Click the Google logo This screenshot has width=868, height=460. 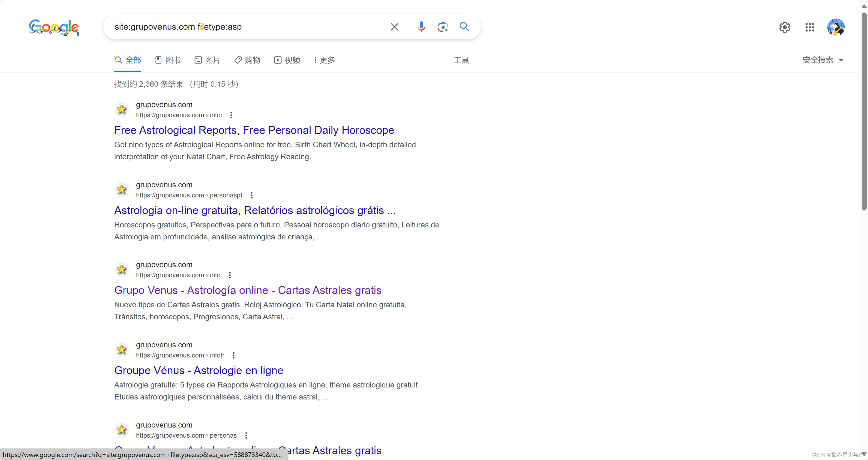[x=53, y=28]
